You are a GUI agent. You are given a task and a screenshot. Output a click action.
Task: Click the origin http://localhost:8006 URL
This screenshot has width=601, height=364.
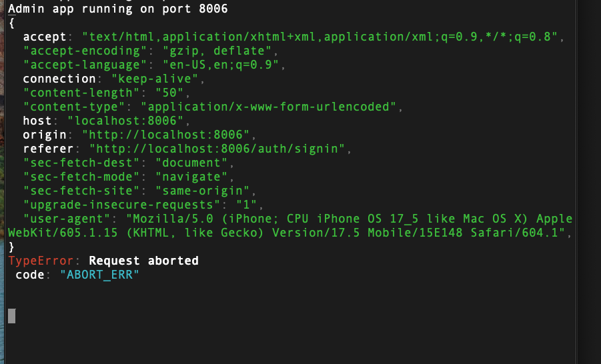165,135
